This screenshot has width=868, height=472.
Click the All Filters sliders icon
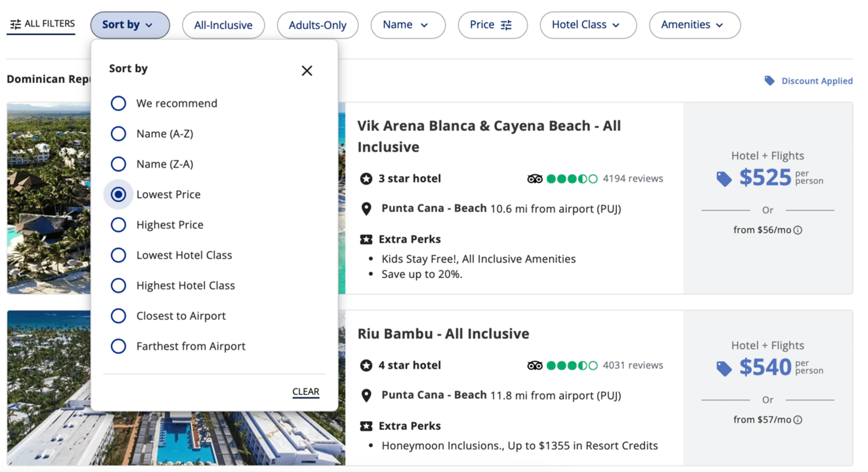(x=15, y=24)
